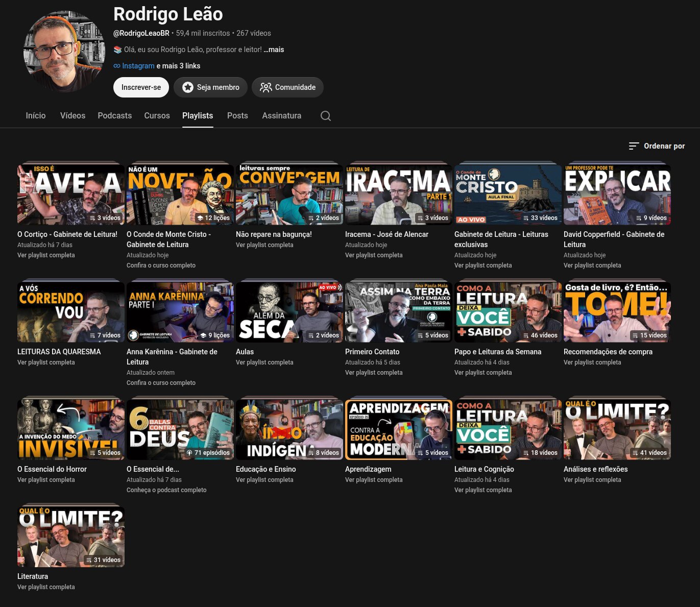
Task: Open the EXPLICAR David Copperfield thumbnail
Action: [617, 195]
